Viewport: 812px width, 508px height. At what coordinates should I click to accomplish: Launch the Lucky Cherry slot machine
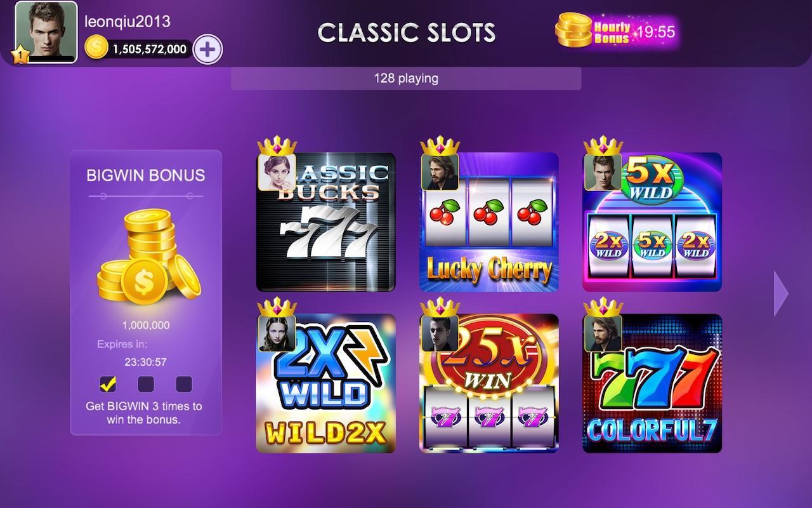(x=489, y=222)
